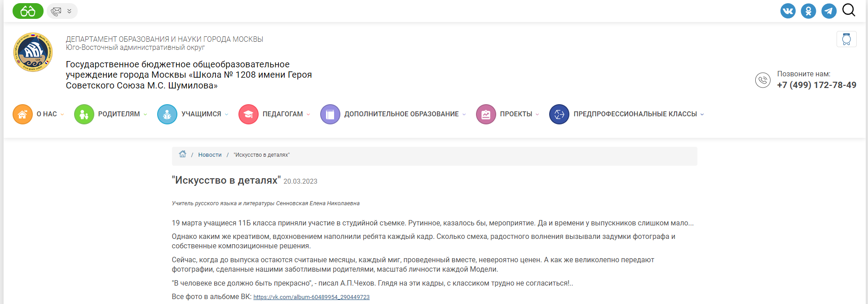
Task: Click the article heading "Искусство в деталях"
Action: pyautogui.click(x=226, y=180)
